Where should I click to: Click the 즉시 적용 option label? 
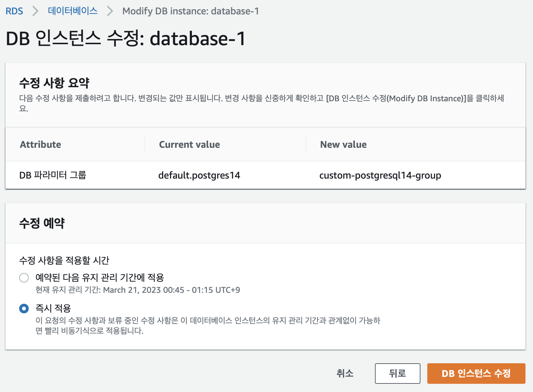coord(53,308)
